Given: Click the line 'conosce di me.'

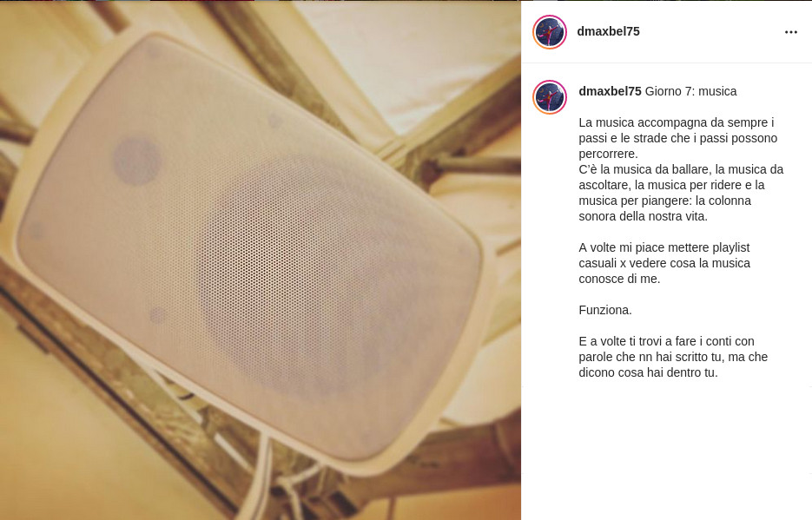Looking at the screenshot, I should 619,279.
